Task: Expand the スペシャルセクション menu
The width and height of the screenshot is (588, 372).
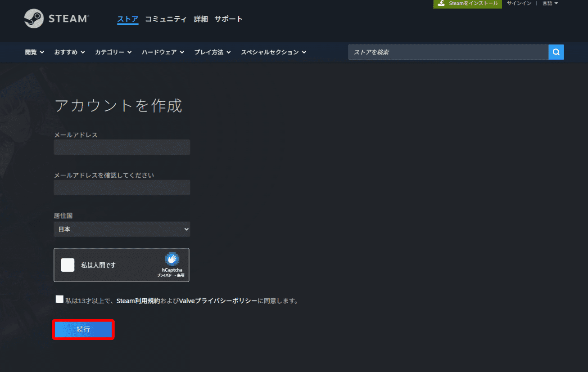Action: tap(273, 52)
